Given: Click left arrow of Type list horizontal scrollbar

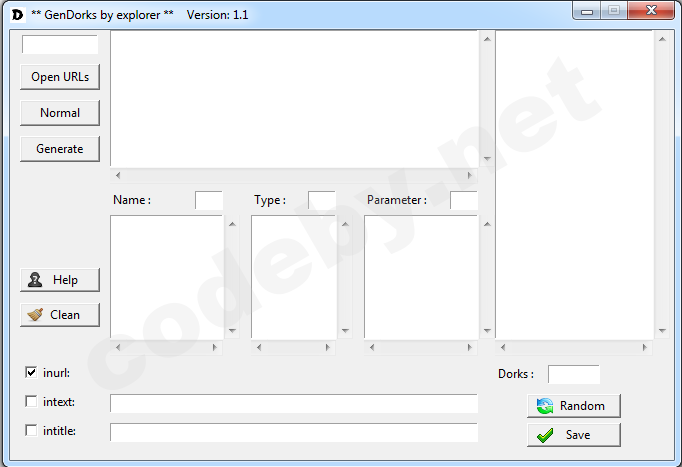Looking at the screenshot, I should point(259,347).
